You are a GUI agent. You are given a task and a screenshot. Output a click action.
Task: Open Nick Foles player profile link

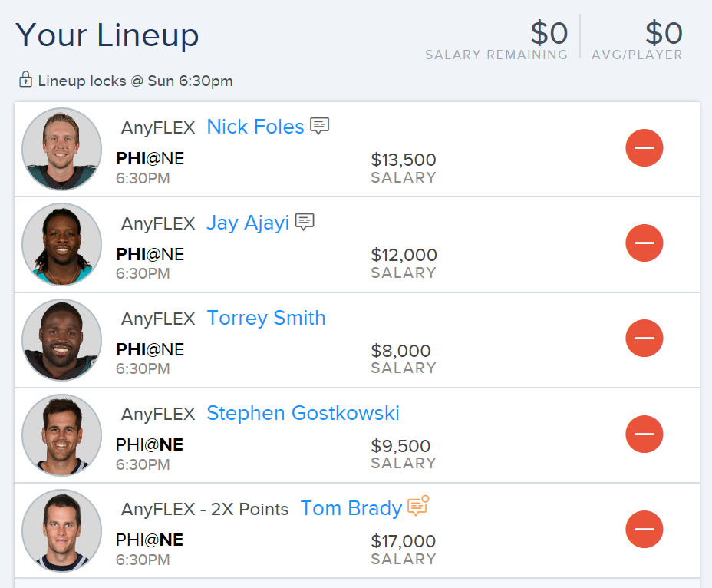[255, 127]
